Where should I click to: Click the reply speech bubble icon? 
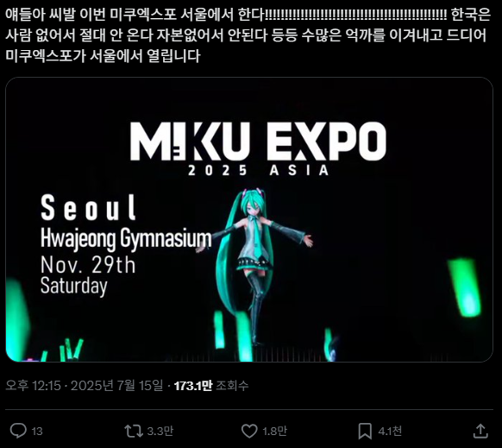pyautogui.click(x=18, y=431)
